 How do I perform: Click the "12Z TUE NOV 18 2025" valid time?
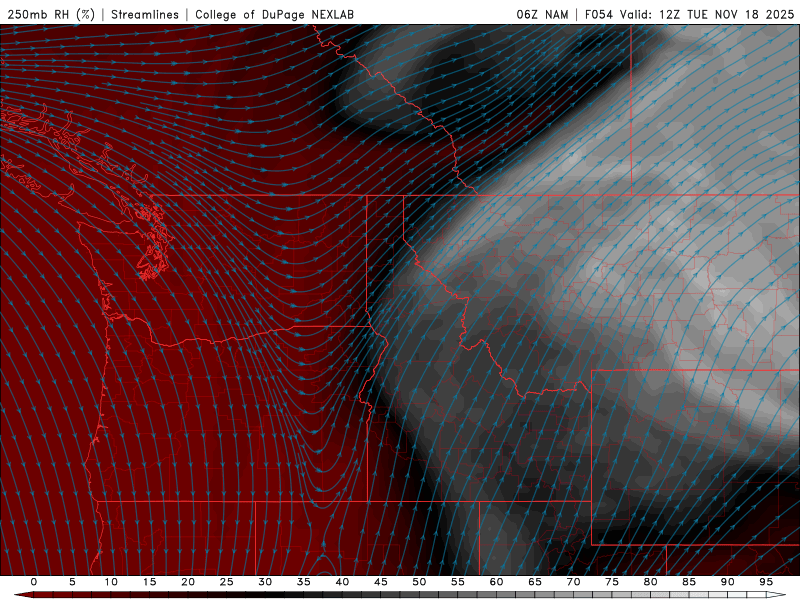pyautogui.click(x=727, y=14)
